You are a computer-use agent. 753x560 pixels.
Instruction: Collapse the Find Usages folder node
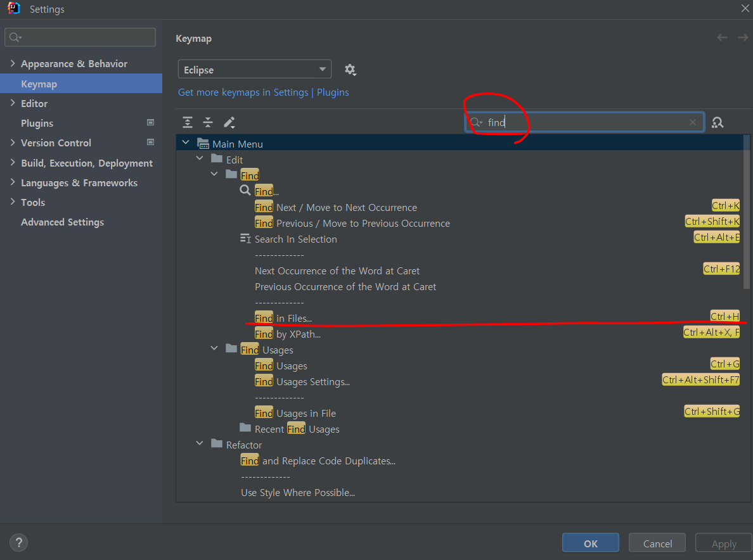click(214, 348)
